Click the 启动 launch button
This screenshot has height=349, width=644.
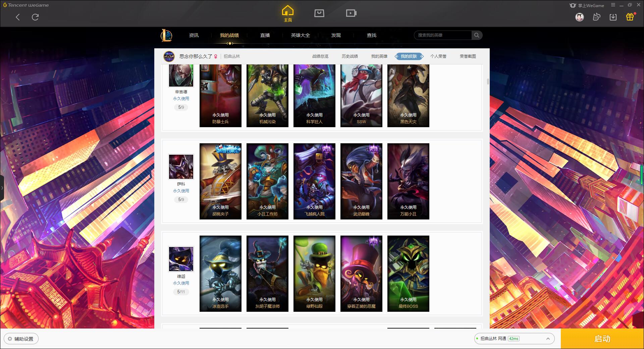(x=602, y=339)
